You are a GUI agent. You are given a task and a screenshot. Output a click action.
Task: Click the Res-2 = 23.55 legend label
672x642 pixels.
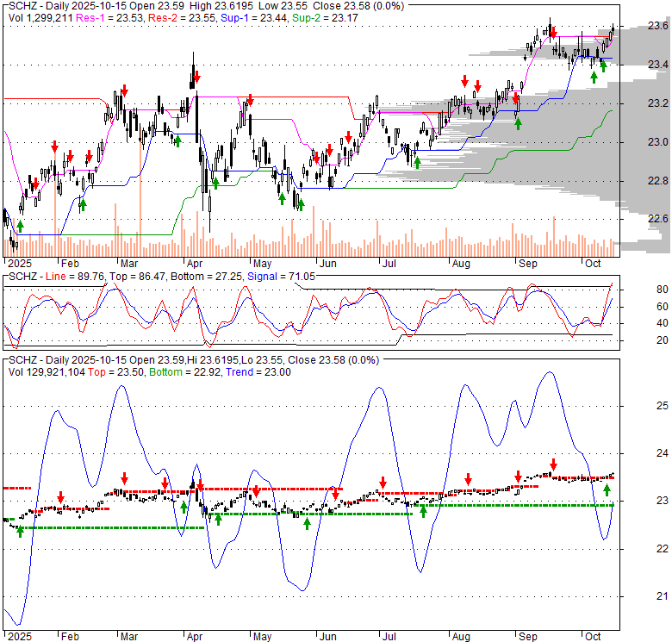pos(182,18)
